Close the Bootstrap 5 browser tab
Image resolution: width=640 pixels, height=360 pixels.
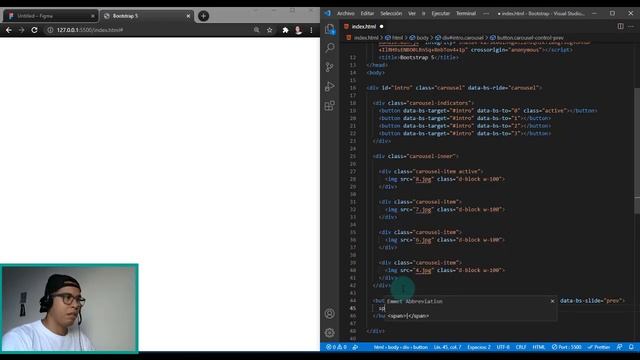[188, 16]
